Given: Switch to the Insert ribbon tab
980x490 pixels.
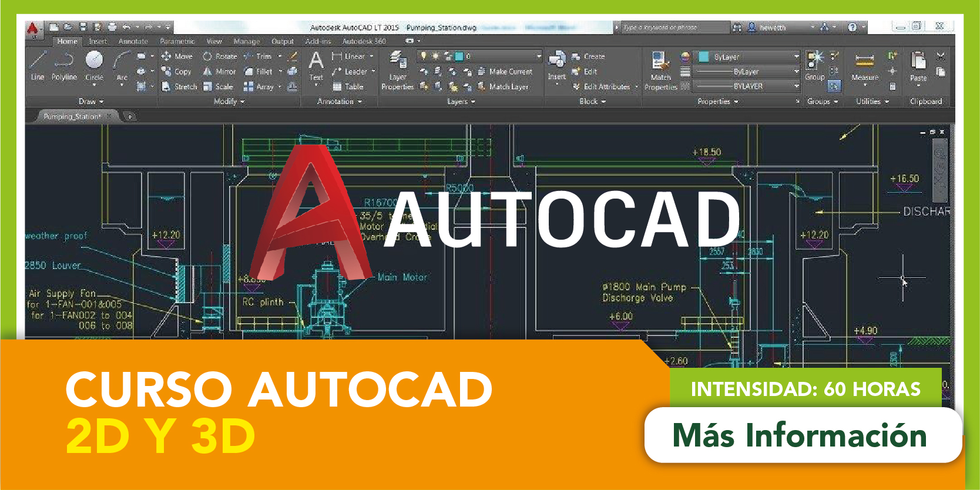Looking at the screenshot, I should pos(98,42).
